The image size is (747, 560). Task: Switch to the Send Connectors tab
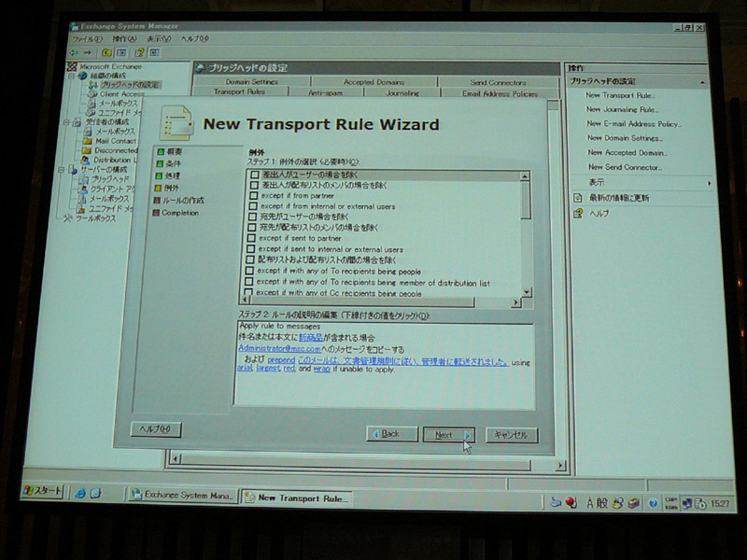tap(499, 82)
